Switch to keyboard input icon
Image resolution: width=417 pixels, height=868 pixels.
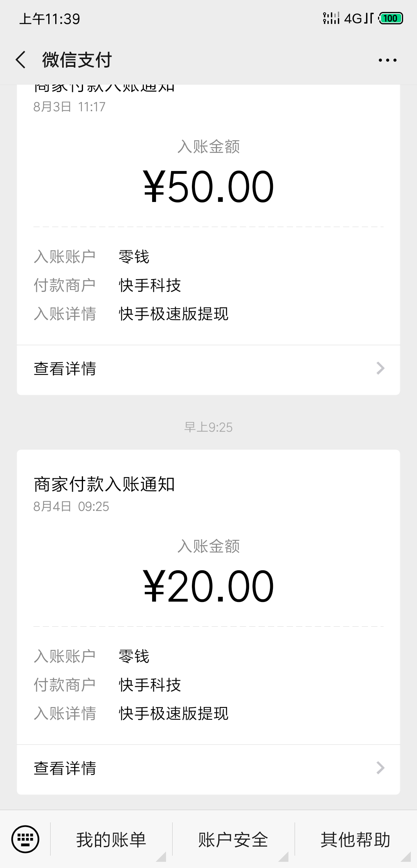[x=25, y=839]
